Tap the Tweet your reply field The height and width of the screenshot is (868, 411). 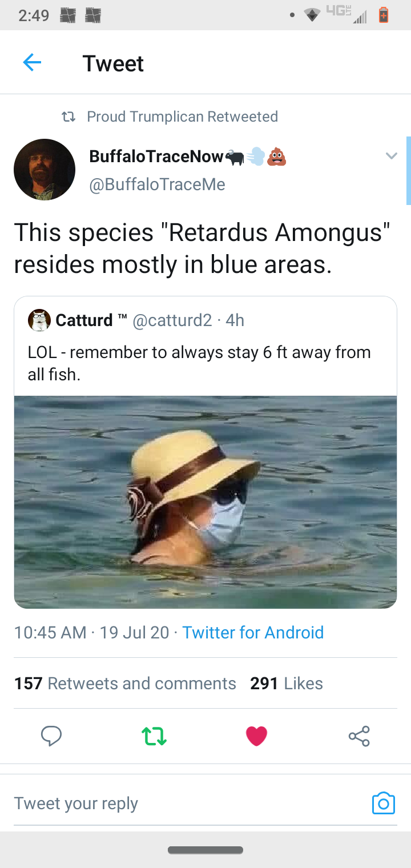[x=171, y=803]
